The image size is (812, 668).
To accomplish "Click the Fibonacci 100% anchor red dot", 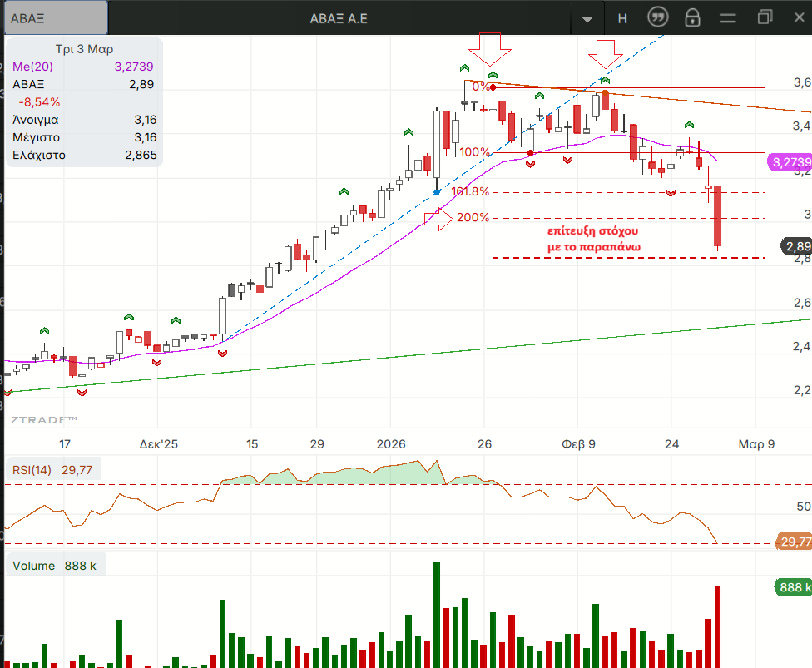I will coord(531,152).
